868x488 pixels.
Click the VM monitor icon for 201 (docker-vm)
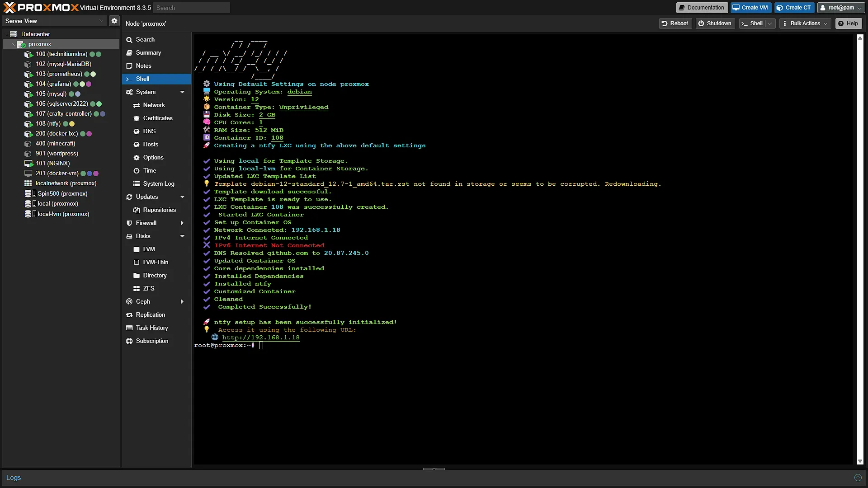(x=28, y=174)
